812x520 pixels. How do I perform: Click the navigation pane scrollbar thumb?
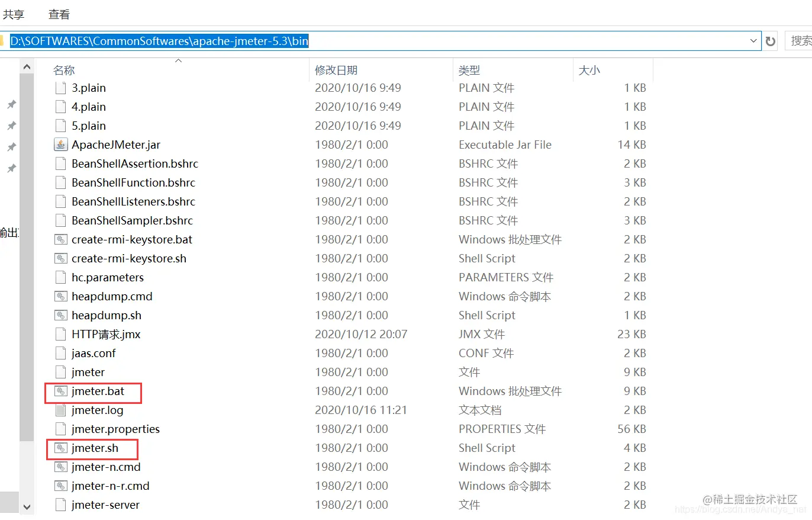pos(27,258)
